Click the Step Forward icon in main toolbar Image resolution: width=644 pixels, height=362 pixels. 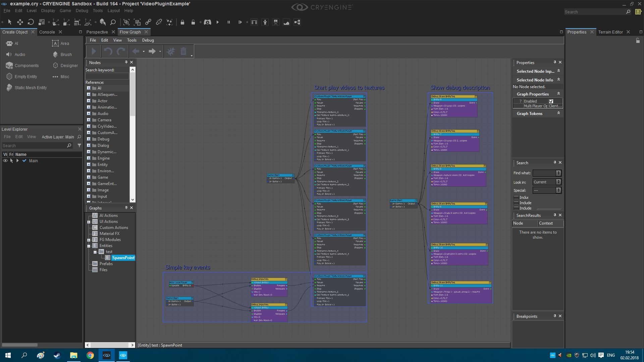click(x=240, y=22)
